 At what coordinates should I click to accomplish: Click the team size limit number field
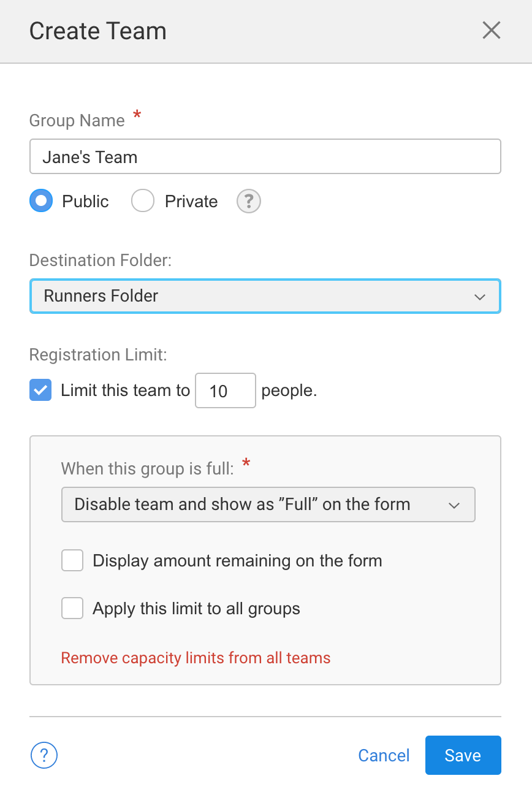coord(225,390)
